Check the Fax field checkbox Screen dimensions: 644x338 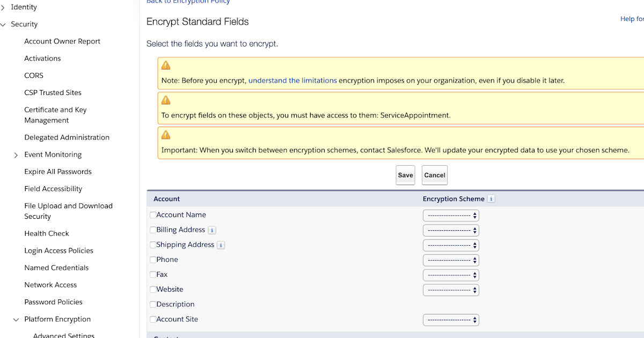point(153,274)
